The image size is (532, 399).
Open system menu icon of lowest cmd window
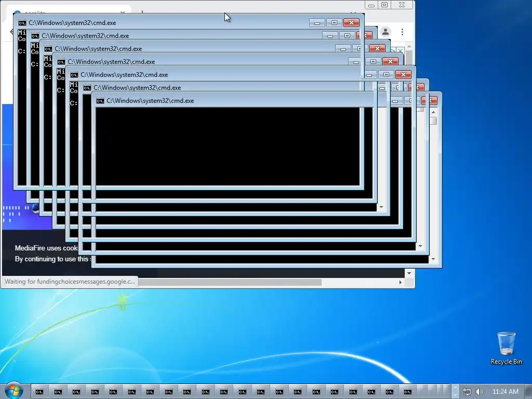(x=100, y=101)
